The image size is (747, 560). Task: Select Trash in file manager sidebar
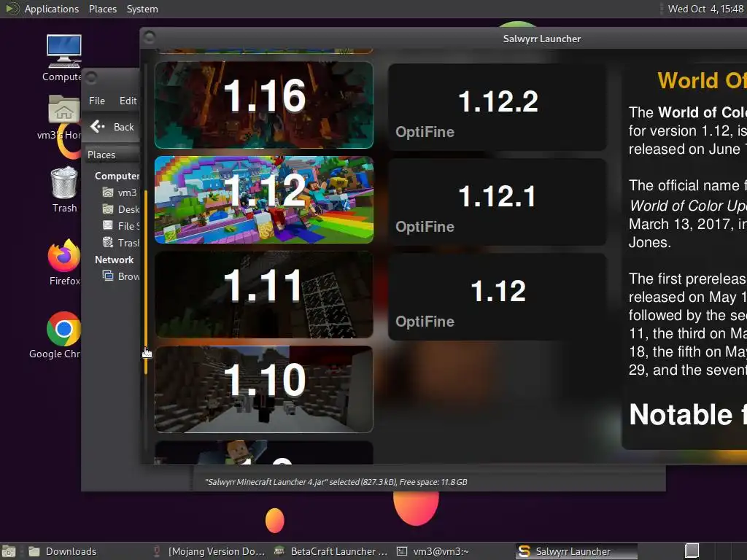pyautogui.click(x=121, y=243)
